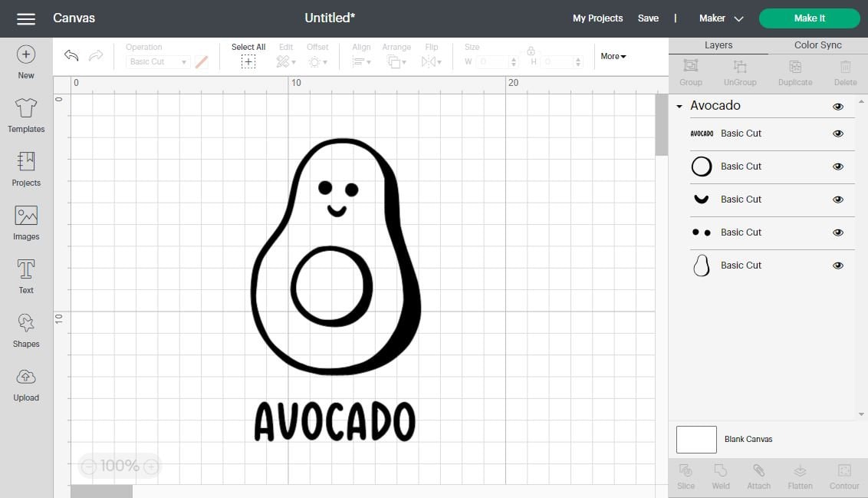The width and height of the screenshot is (868, 498).
Task: Switch to the Color Sync tab
Action: [x=817, y=45]
